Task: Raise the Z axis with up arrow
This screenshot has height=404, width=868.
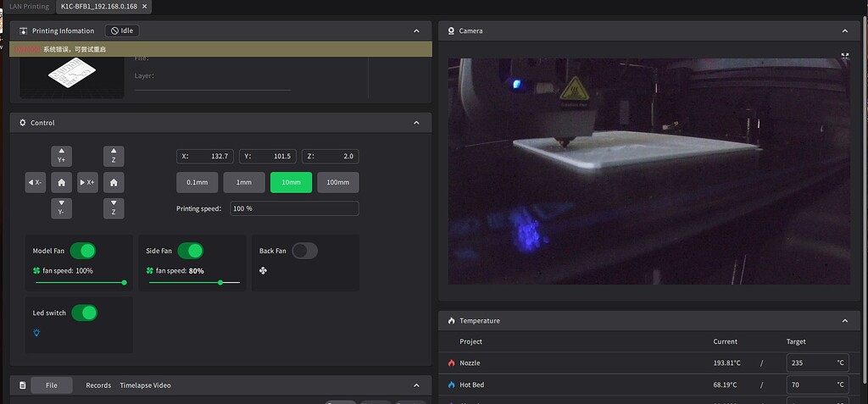Action: coord(114,157)
